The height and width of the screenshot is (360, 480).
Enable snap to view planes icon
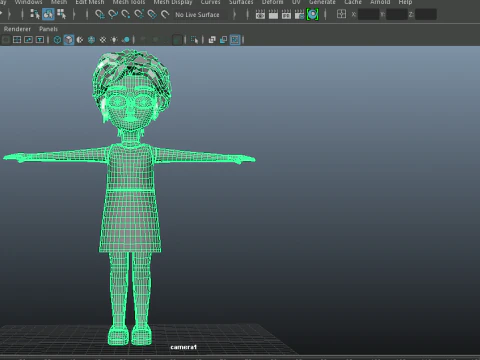pyautogui.click(x=152, y=14)
